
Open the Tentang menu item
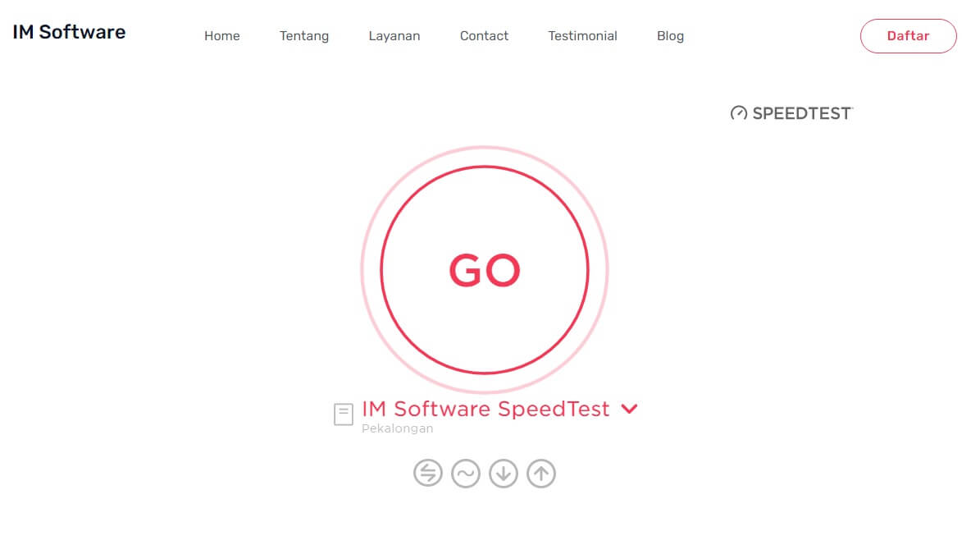pos(304,36)
